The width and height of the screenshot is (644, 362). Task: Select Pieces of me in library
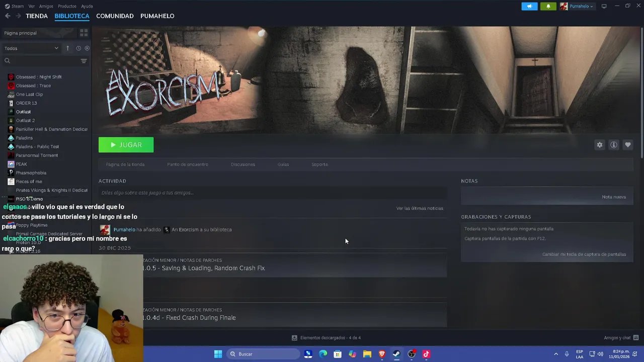29,182
